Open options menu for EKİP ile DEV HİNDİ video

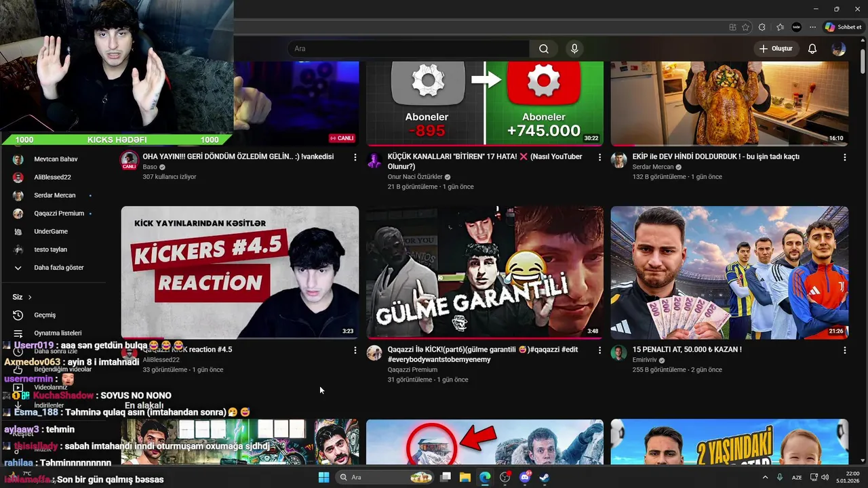point(844,157)
